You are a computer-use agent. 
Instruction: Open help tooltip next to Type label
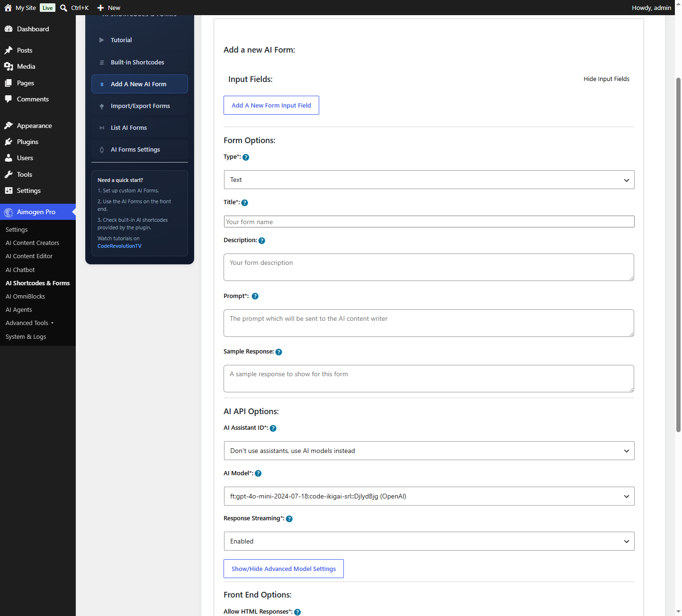coord(246,157)
